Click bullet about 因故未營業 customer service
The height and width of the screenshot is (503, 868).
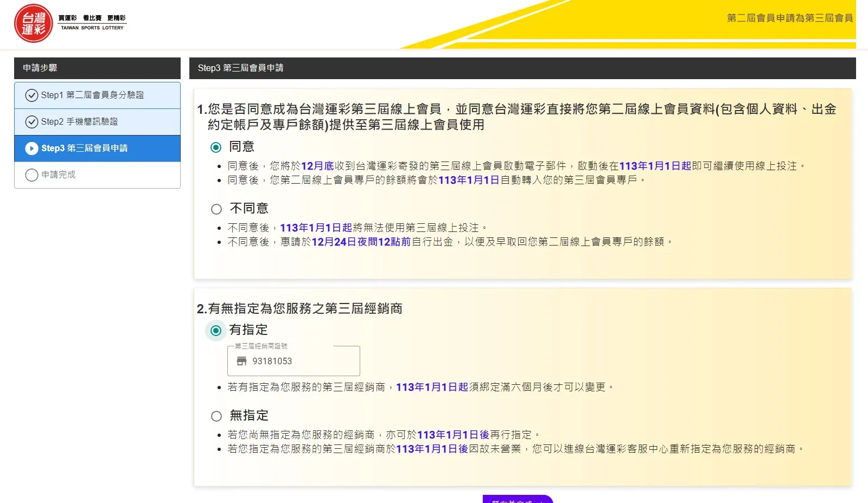coord(516,449)
